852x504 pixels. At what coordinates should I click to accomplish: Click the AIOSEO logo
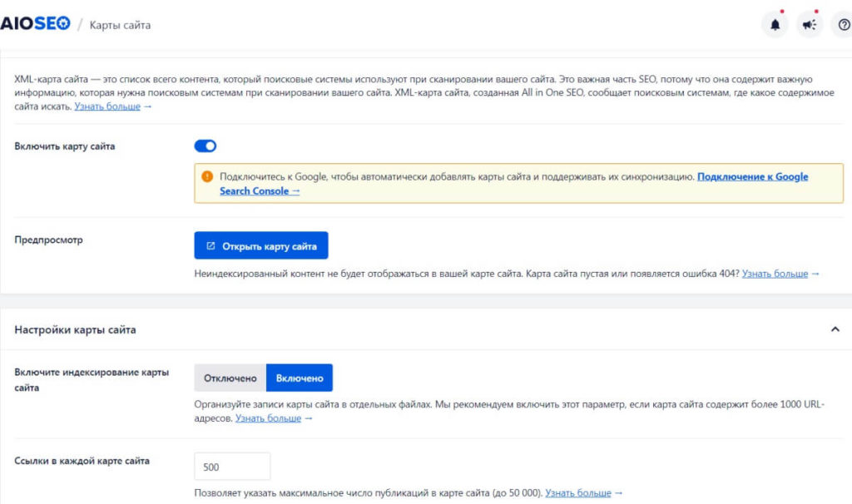click(x=35, y=23)
